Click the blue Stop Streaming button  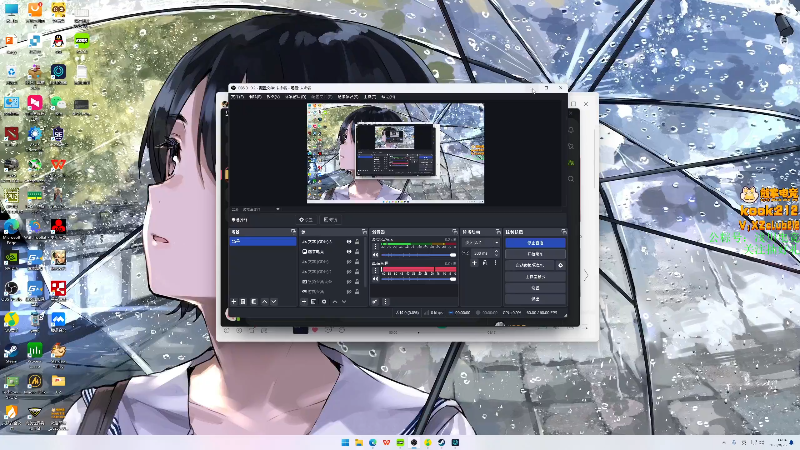pos(535,243)
